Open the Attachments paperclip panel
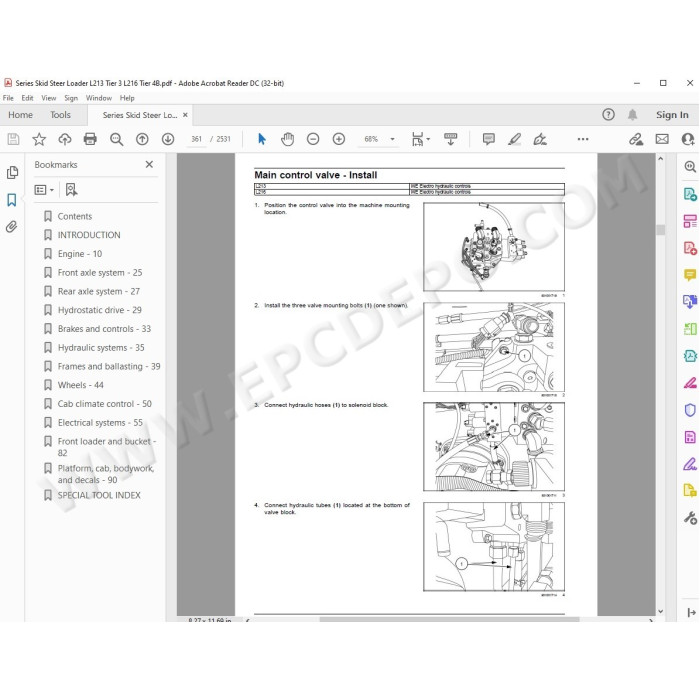700x700 pixels. [x=12, y=227]
